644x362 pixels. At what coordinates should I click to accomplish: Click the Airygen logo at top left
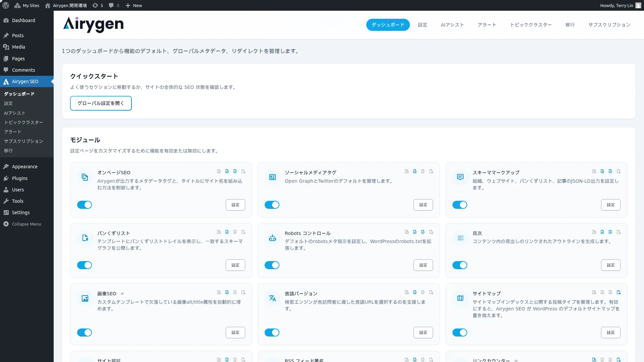[x=93, y=24]
